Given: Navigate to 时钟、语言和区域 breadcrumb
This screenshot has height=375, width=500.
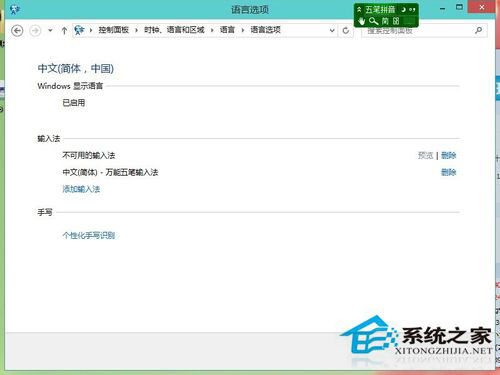Looking at the screenshot, I should (x=174, y=30).
